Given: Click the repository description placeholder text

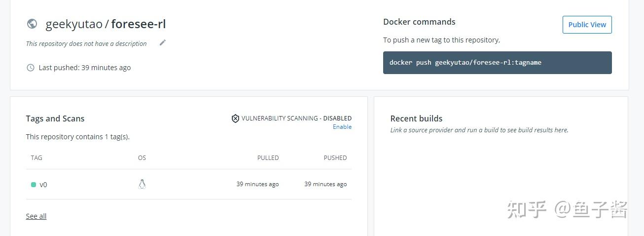Looking at the screenshot, I should tap(86, 43).
